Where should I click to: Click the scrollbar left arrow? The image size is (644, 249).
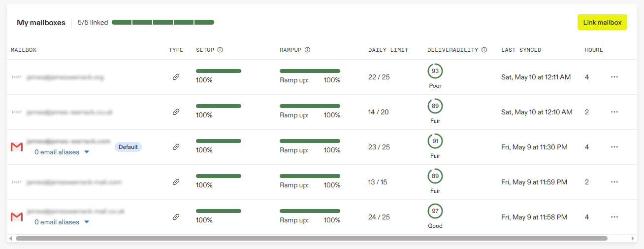pos(11,238)
